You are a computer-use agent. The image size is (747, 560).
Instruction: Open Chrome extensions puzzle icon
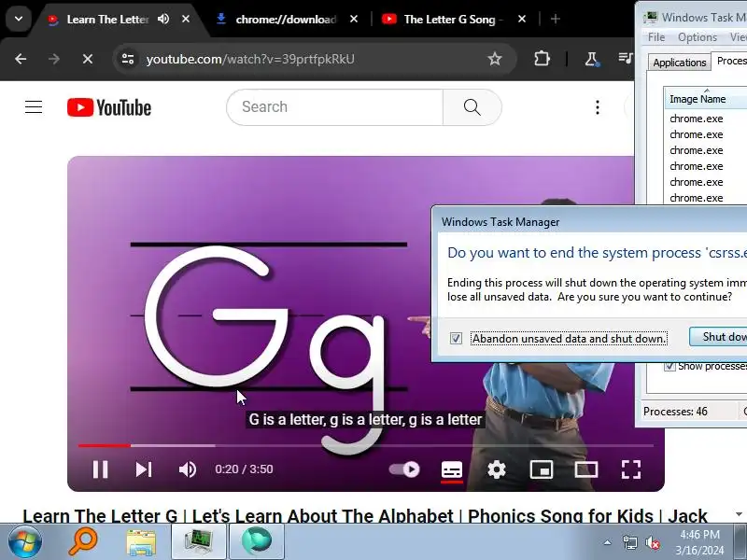[x=542, y=59]
